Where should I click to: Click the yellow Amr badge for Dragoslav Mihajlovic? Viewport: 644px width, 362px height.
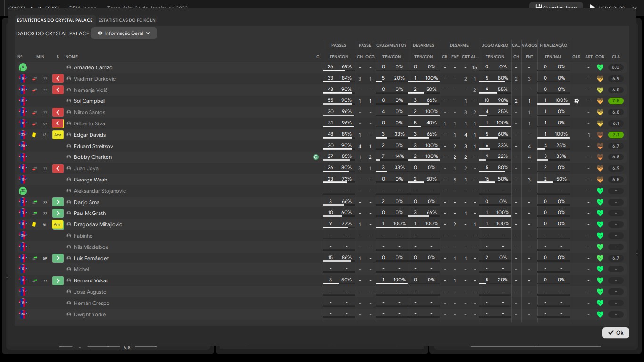coord(58,224)
